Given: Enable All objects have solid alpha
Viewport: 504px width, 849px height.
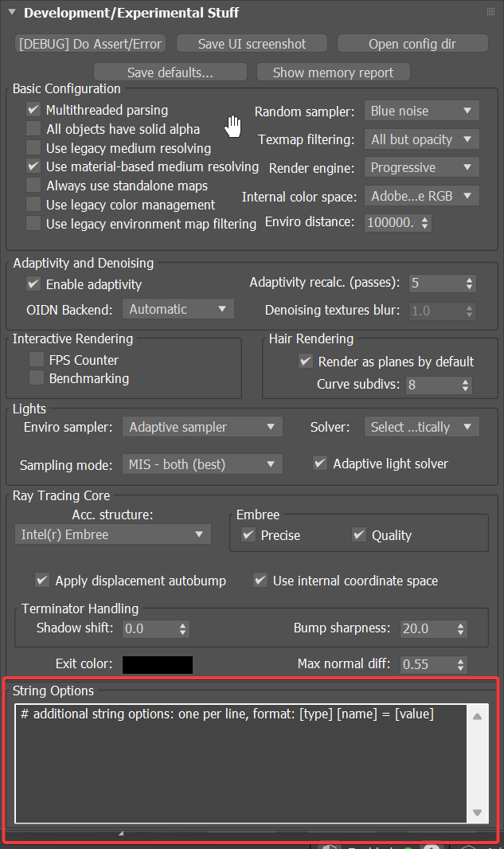Looking at the screenshot, I should point(33,129).
